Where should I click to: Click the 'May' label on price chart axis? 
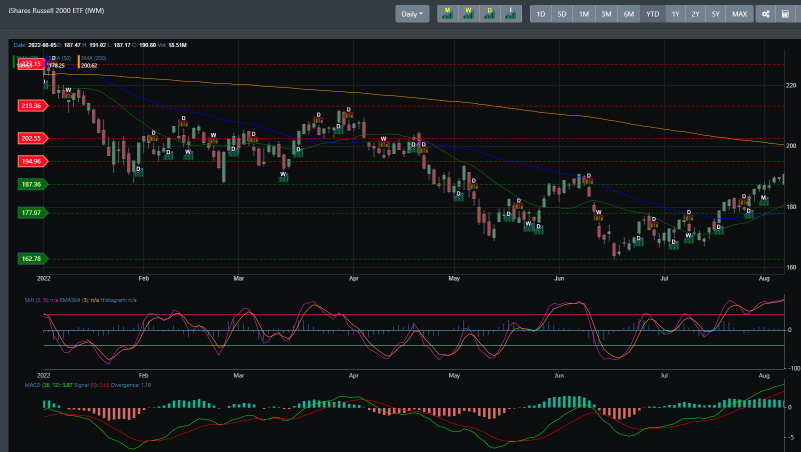click(454, 278)
